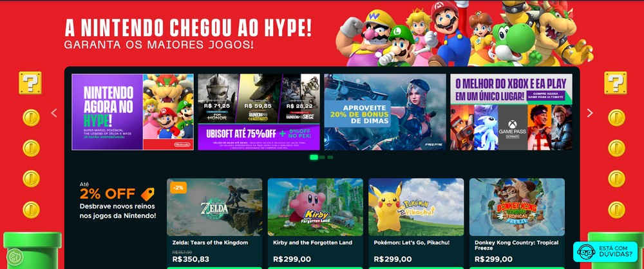Click the orange discount tag icon
Viewport: 644px width, 269px height.
[147, 194]
